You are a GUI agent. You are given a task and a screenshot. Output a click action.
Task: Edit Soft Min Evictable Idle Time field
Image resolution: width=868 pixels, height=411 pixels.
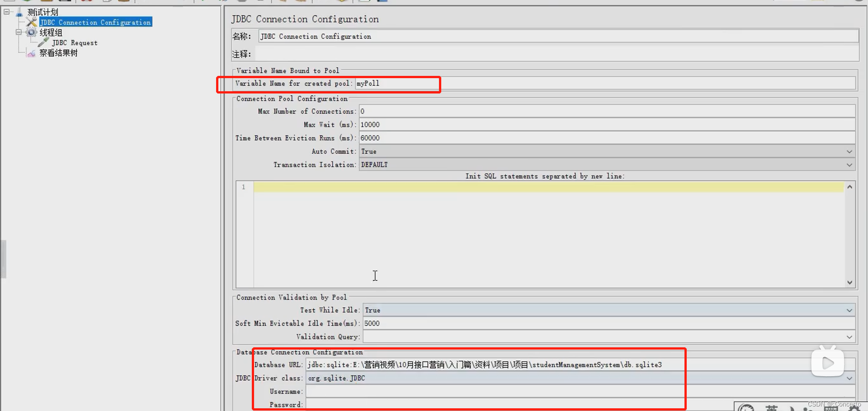pyautogui.click(x=609, y=323)
